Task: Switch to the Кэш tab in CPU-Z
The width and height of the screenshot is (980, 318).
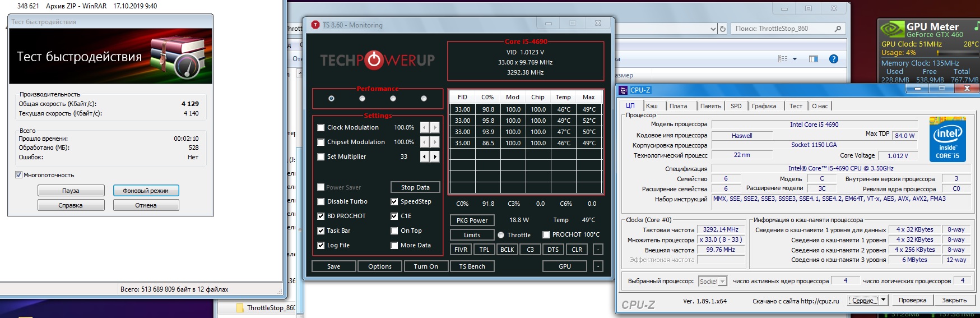Action: click(x=652, y=106)
